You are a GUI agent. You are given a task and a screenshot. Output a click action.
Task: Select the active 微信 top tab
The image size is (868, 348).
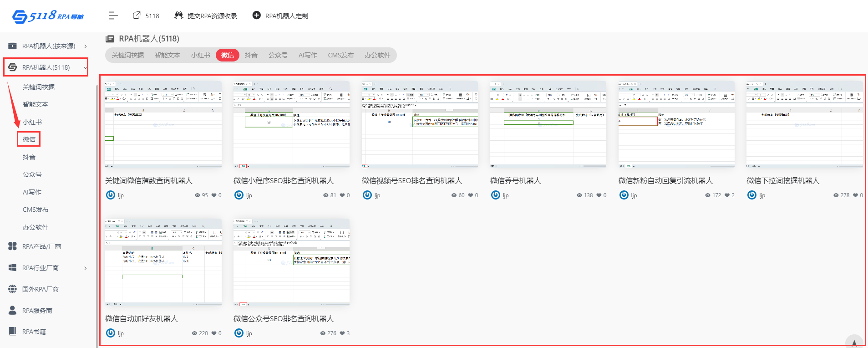[228, 55]
